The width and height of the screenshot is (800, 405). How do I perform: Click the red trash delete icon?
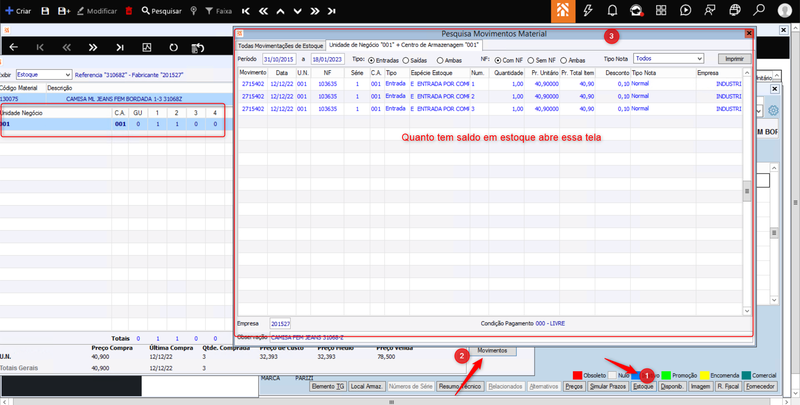(x=129, y=11)
